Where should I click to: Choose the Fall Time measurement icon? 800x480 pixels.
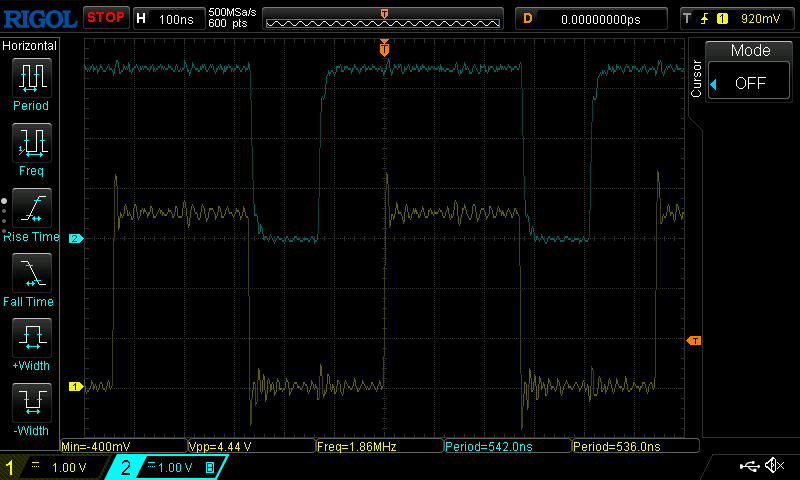click(31, 273)
